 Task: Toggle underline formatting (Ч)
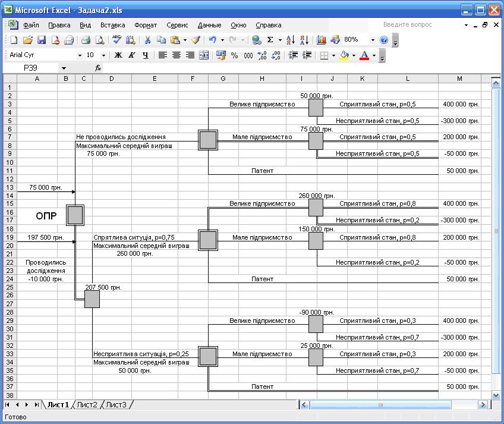tap(145, 55)
